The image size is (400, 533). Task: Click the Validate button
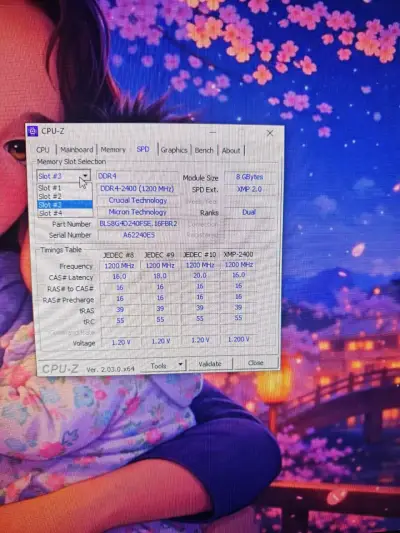click(x=210, y=364)
